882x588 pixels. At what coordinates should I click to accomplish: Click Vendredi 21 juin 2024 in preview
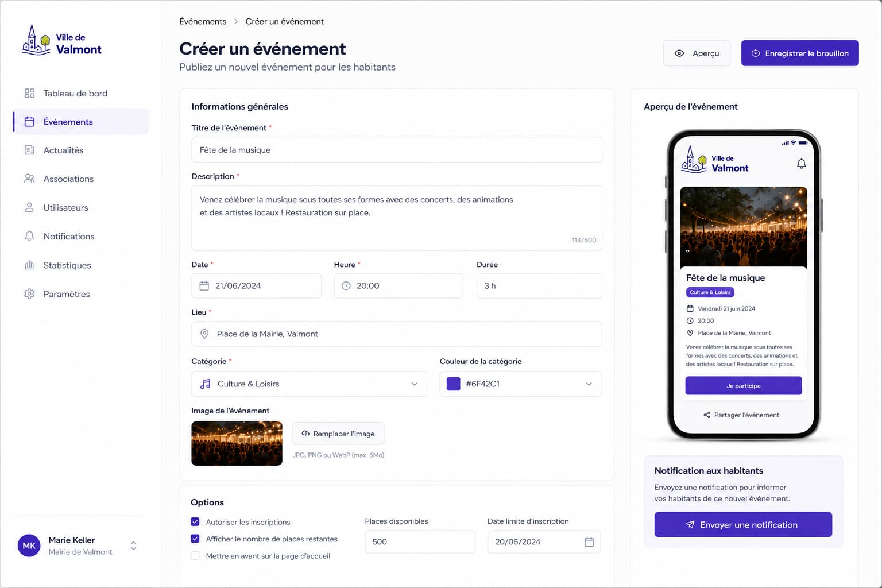726,308
